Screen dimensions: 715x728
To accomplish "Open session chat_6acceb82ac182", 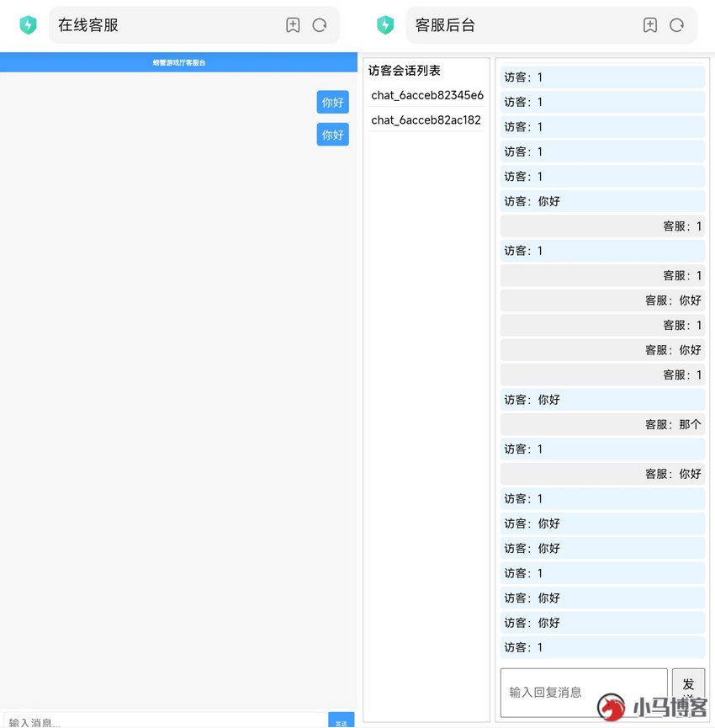I will pos(426,120).
